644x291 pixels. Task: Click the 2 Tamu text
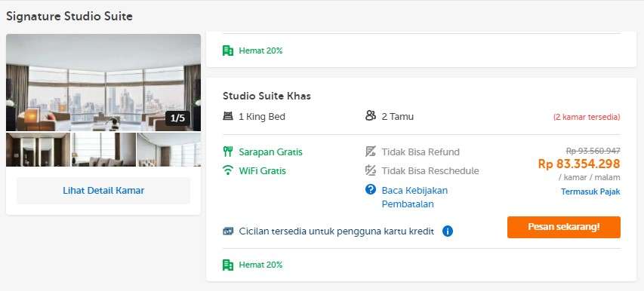coord(398,117)
